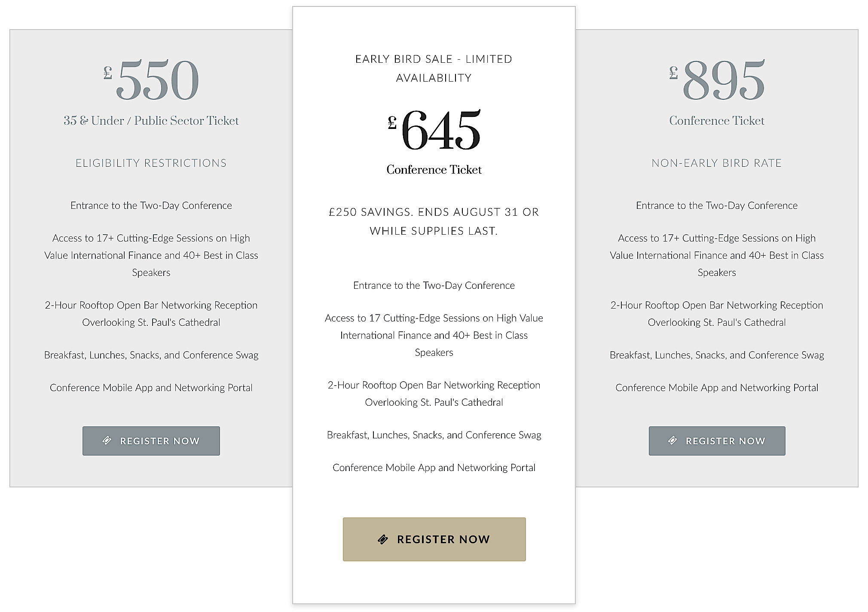Click the 'Early Bird Sale - Limited Availability' banner
868x612 pixels.
pyautogui.click(x=434, y=68)
